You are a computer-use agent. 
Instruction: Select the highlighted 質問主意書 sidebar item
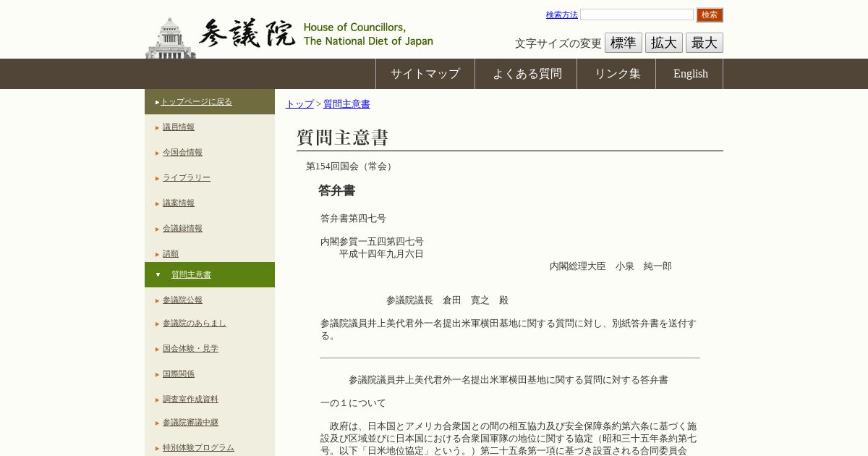tap(210, 274)
